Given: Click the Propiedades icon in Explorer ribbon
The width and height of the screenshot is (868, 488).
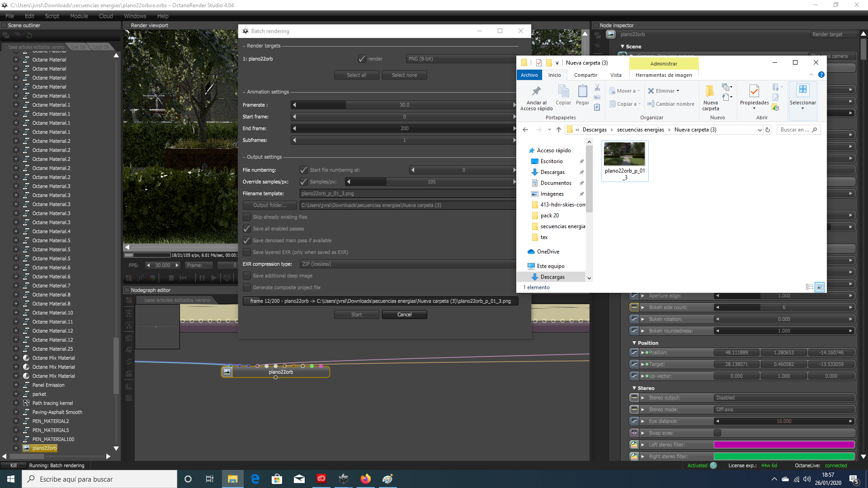Looking at the screenshot, I should [754, 91].
